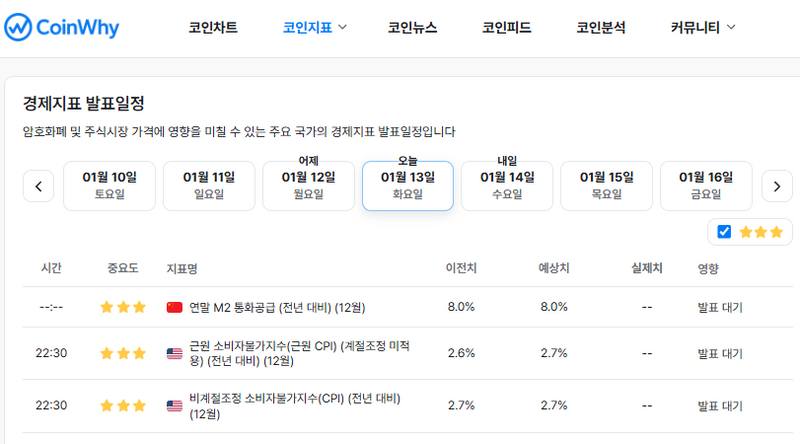This screenshot has height=444, width=800.
Task: Open the 코인차트 menu item
Action: pos(213,28)
